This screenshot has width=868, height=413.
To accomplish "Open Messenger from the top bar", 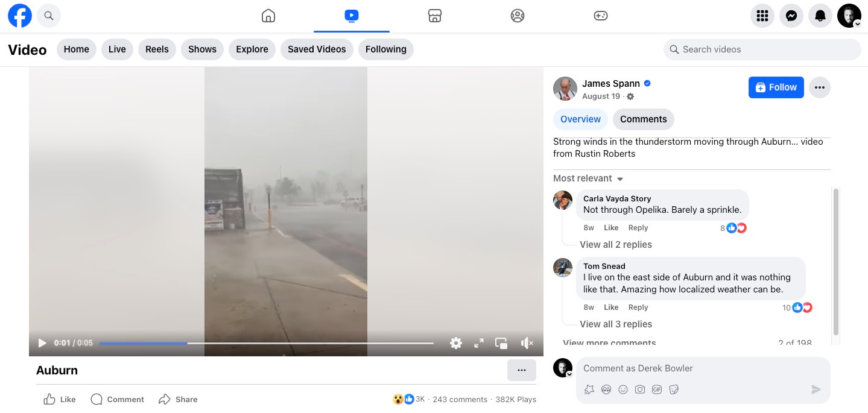I will tap(791, 16).
